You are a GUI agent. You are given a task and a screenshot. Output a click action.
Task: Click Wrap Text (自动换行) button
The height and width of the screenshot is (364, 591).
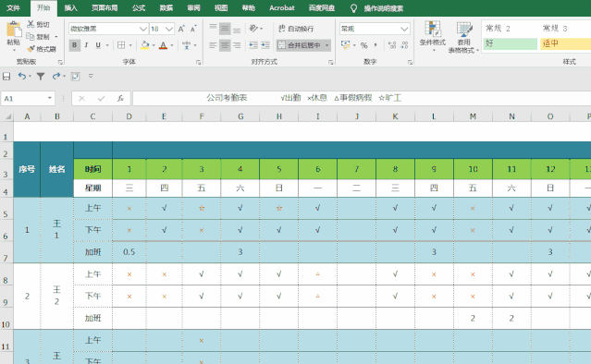[296, 29]
